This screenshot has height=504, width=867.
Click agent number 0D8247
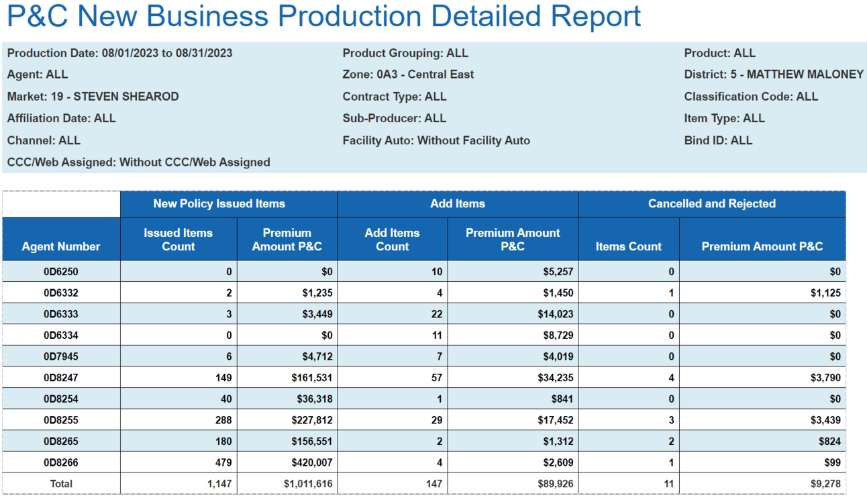(61, 378)
